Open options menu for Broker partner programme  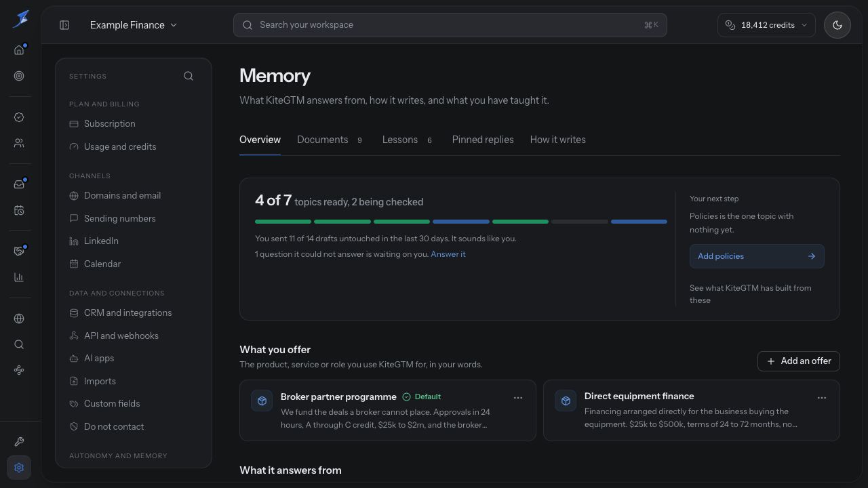tap(518, 398)
